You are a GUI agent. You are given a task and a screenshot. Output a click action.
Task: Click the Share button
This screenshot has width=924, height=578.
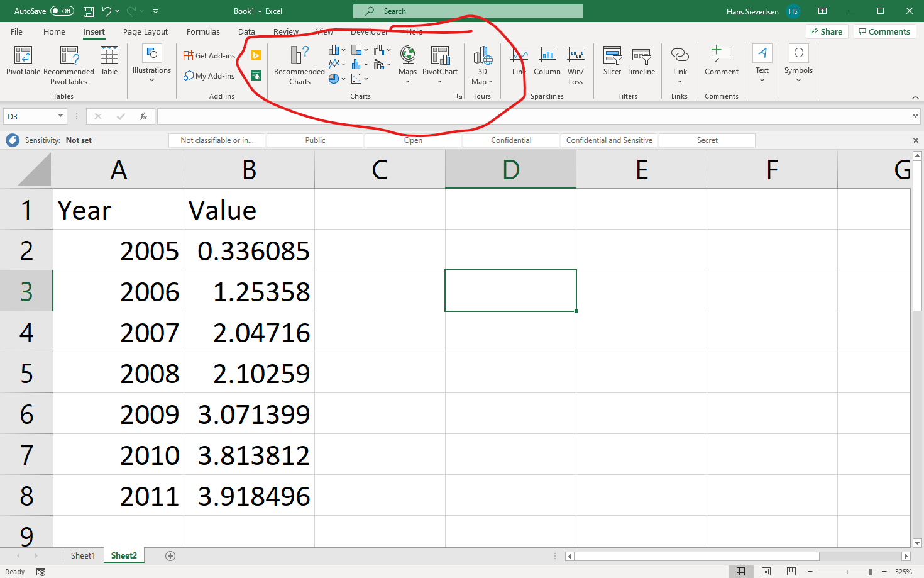click(827, 31)
